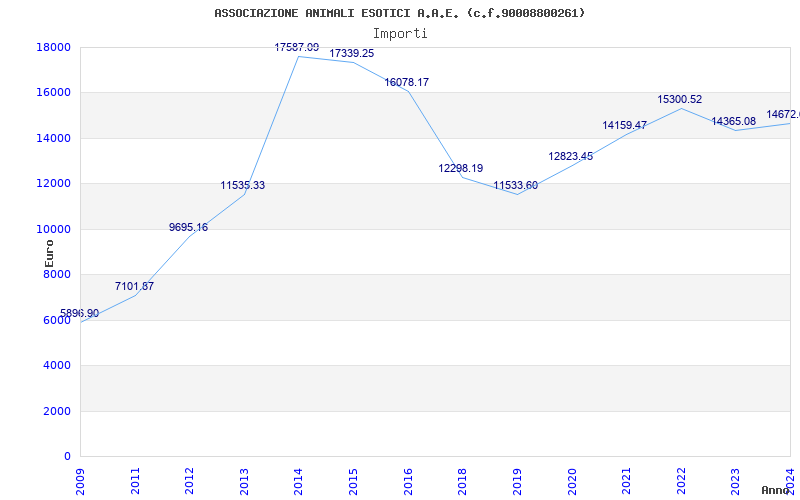Select the 12823.45 data label
Image resolution: width=800 pixels, height=500 pixels.
(570, 156)
